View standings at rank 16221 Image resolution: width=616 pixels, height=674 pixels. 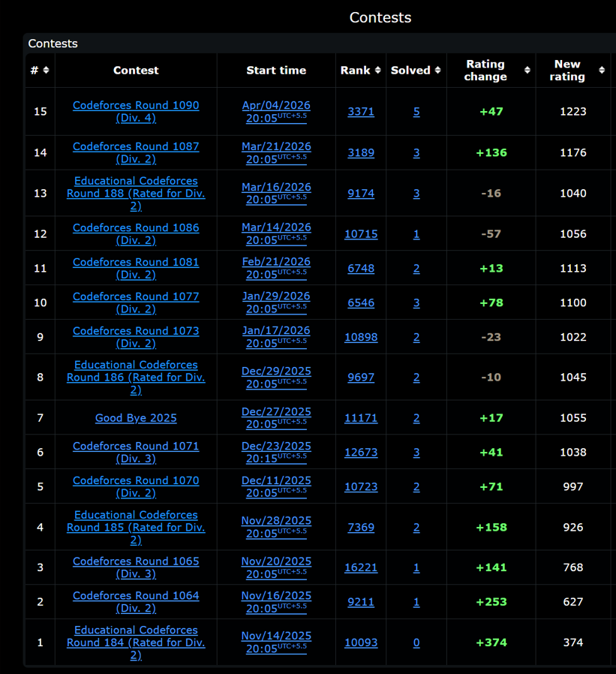click(361, 568)
